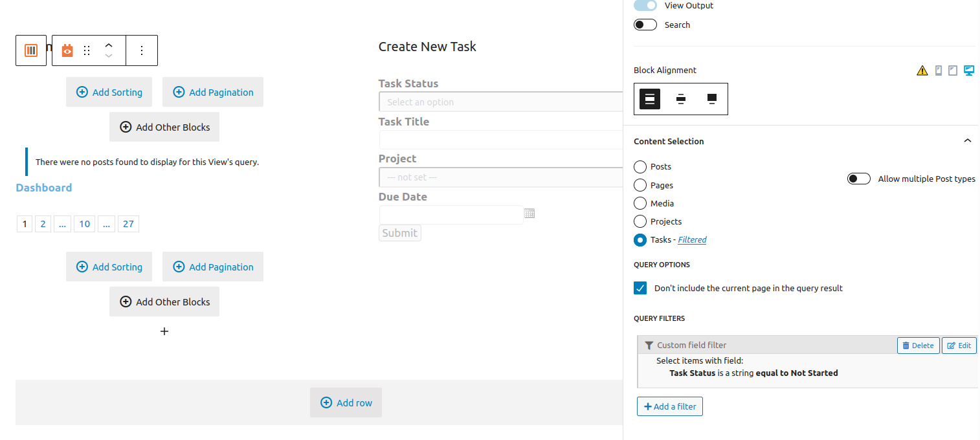Delete the Custom field filter
The height and width of the screenshot is (440, 980).
pos(918,346)
